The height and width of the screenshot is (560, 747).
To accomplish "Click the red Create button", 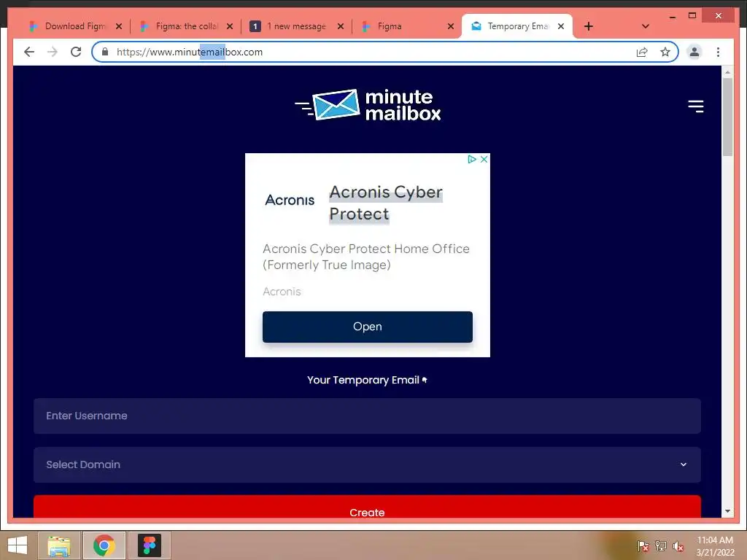I will pos(367,507).
